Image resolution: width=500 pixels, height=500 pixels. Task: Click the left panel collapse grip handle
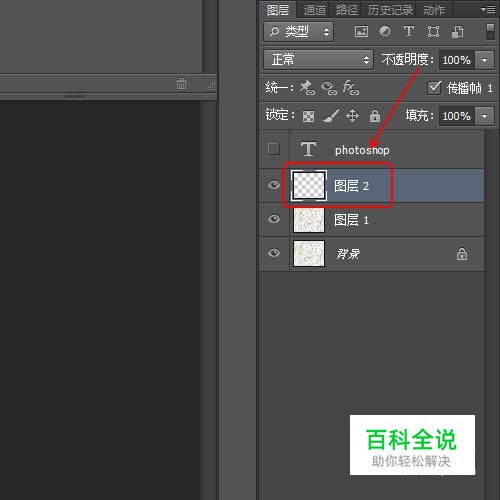pyautogui.click(x=74, y=96)
